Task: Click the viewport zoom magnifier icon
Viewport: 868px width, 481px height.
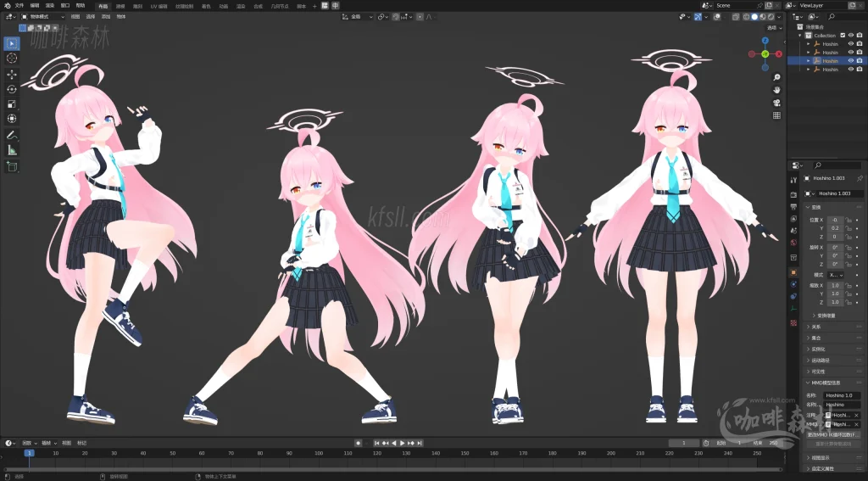Action: point(776,77)
